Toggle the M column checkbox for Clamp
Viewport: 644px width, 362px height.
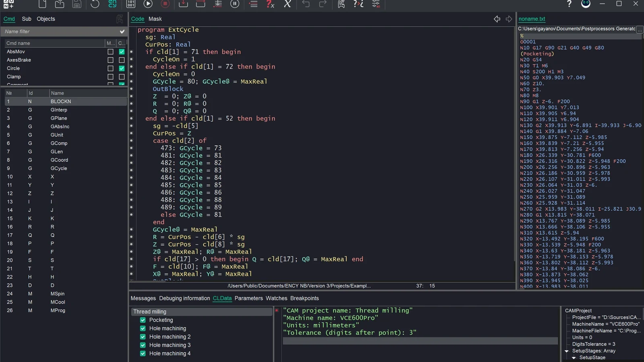(x=110, y=76)
